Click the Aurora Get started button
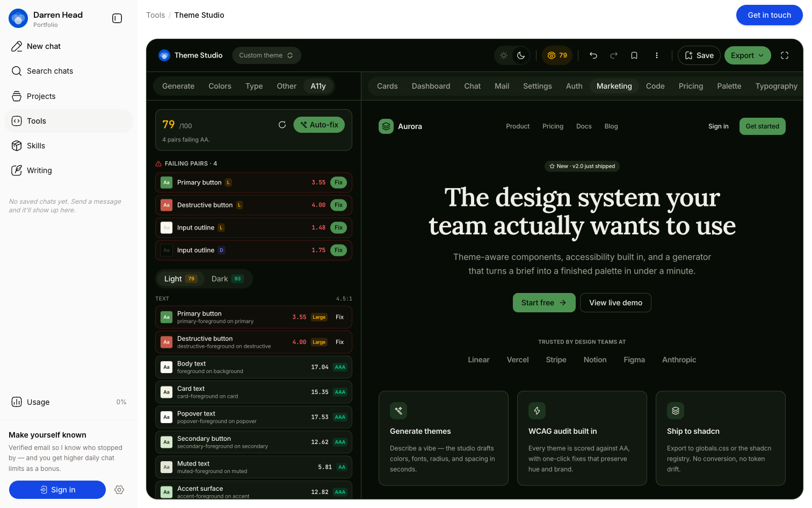 pos(763,126)
